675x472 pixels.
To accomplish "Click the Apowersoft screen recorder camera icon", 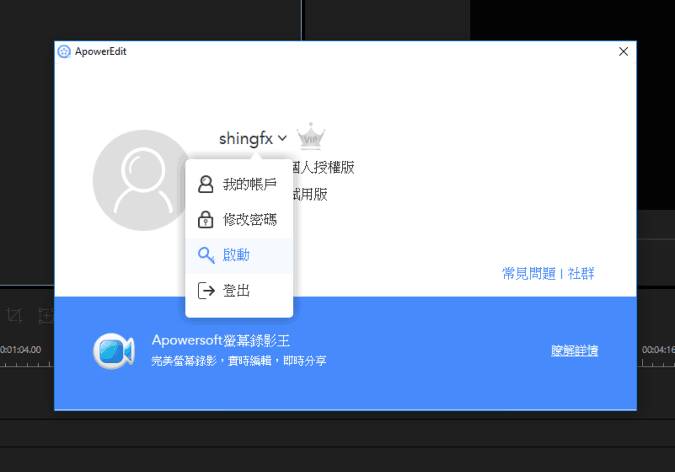I will pos(114,351).
